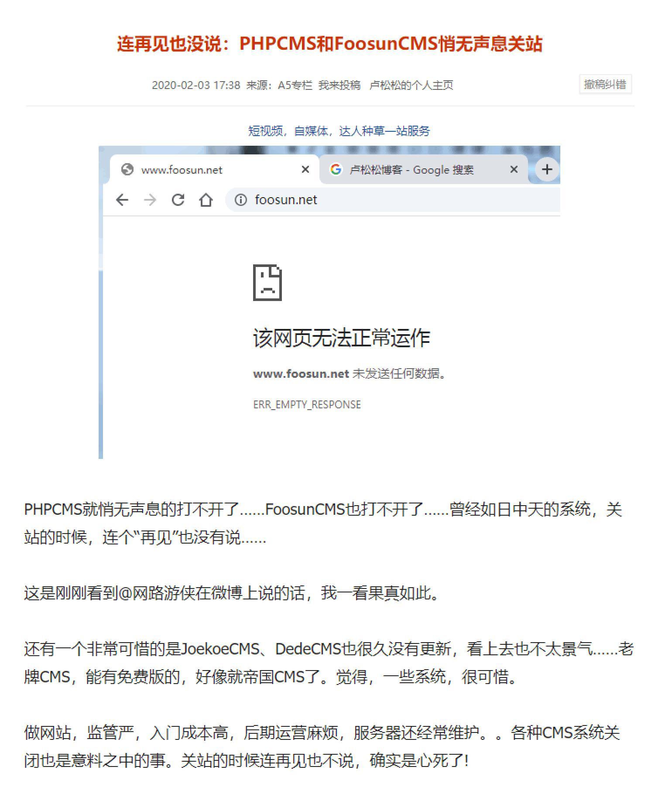The image size is (672, 787).
Task: Close the 卢松松博客 Google 搜索 tab
Action: [x=514, y=169]
